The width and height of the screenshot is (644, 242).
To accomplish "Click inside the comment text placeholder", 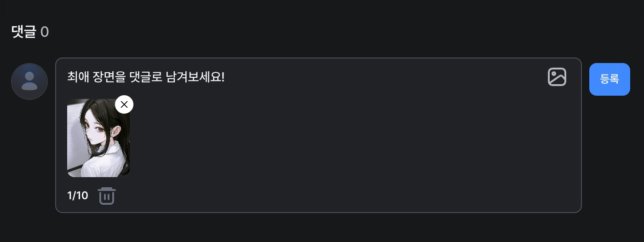I will point(145,77).
